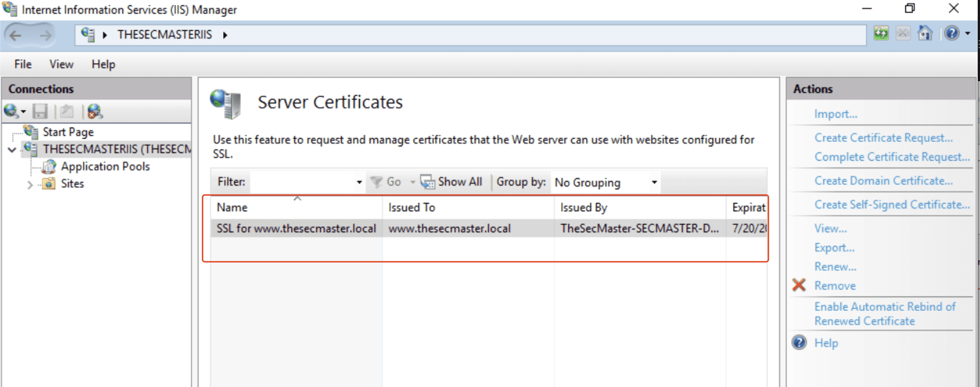The image size is (980, 387).
Task: Click the THESECMASTERIIS breadcrumb in the address bar
Action: coord(164,35)
